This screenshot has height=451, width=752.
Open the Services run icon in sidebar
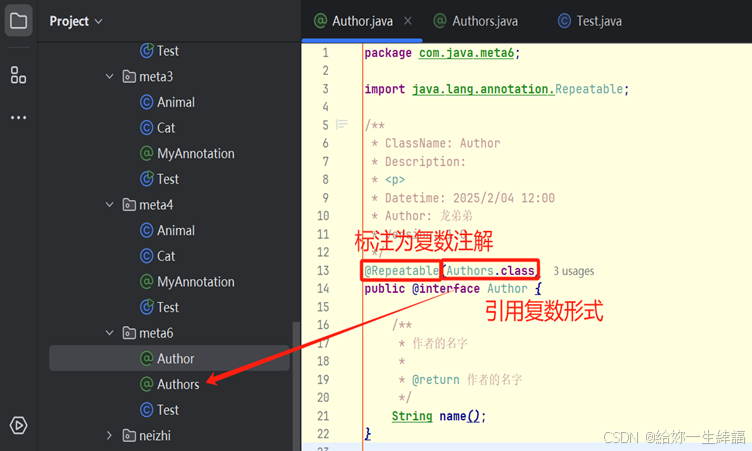click(18, 426)
